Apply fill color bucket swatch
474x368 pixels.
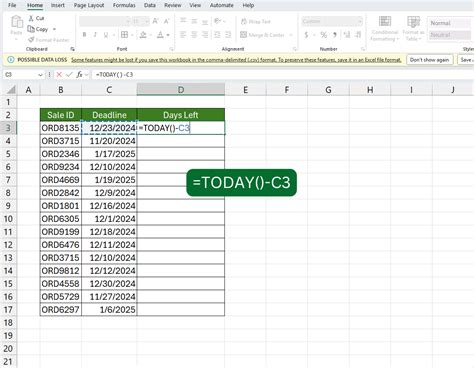tap(143, 35)
